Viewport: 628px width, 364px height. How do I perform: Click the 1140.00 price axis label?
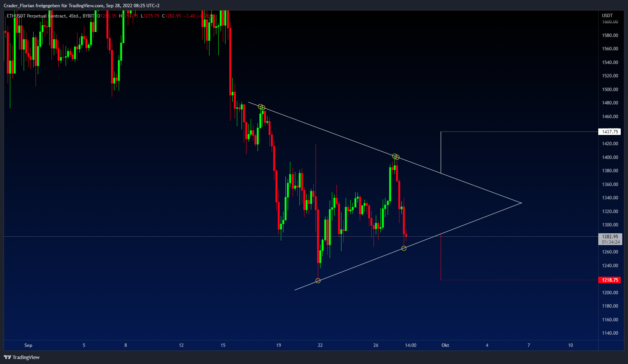[610, 333]
